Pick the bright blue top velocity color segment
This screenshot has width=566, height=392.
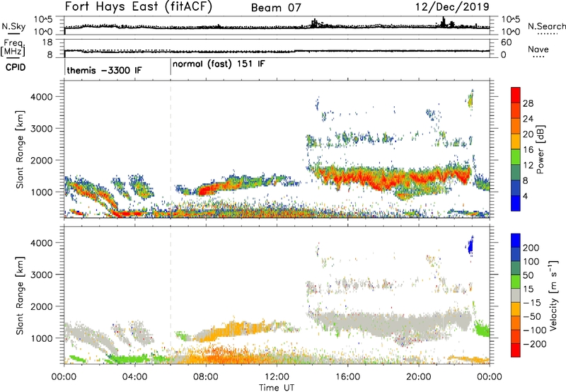516,241
